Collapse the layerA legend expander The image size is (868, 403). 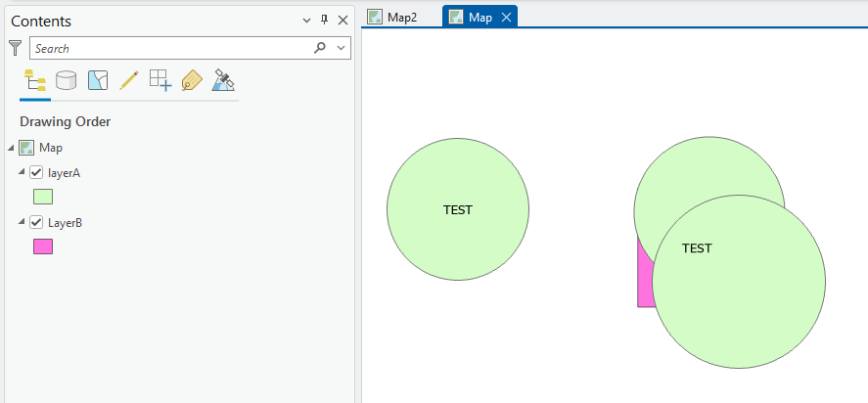coord(23,173)
